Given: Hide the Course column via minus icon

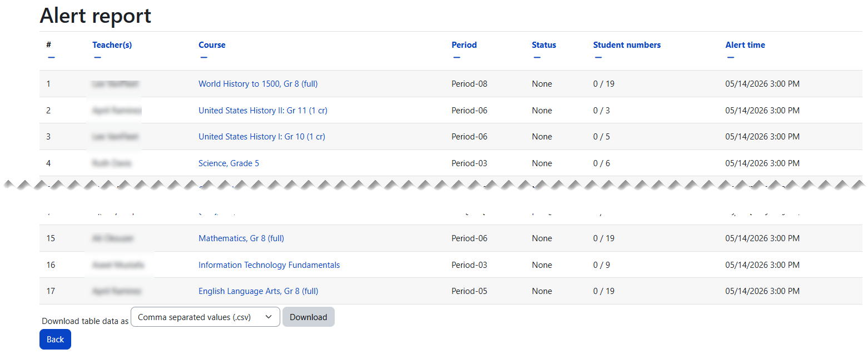Looking at the screenshot, I should (204, 57).
